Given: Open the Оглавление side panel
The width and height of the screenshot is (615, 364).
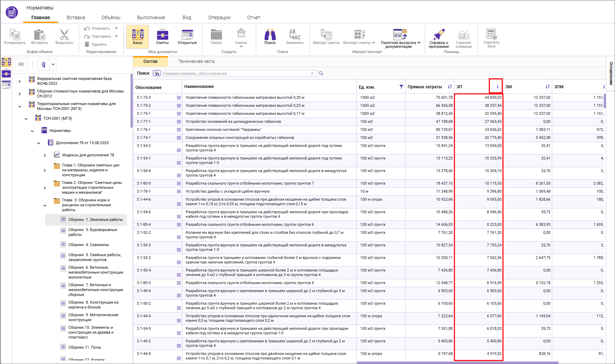Looking at the screenshot, I should tap(611, 73).
